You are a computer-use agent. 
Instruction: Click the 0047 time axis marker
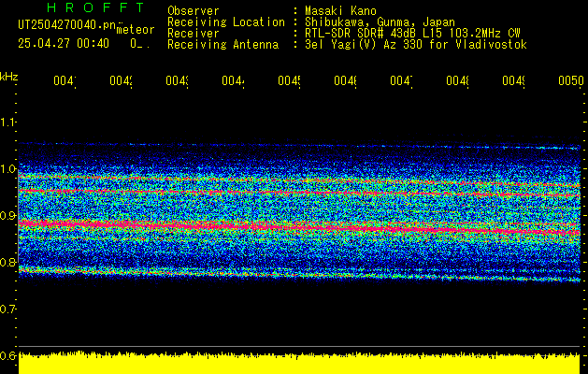(x=401, y=80)
